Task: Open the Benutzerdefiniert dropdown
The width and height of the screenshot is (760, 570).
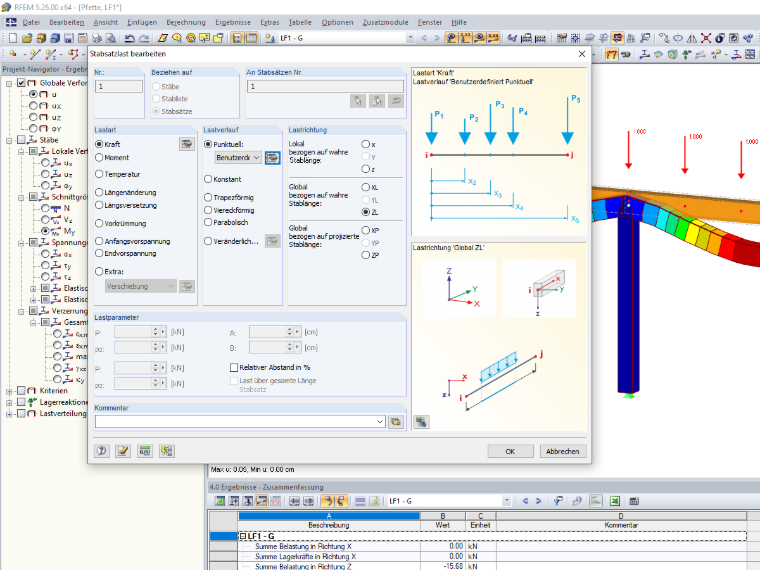Action: coord(238,158)
